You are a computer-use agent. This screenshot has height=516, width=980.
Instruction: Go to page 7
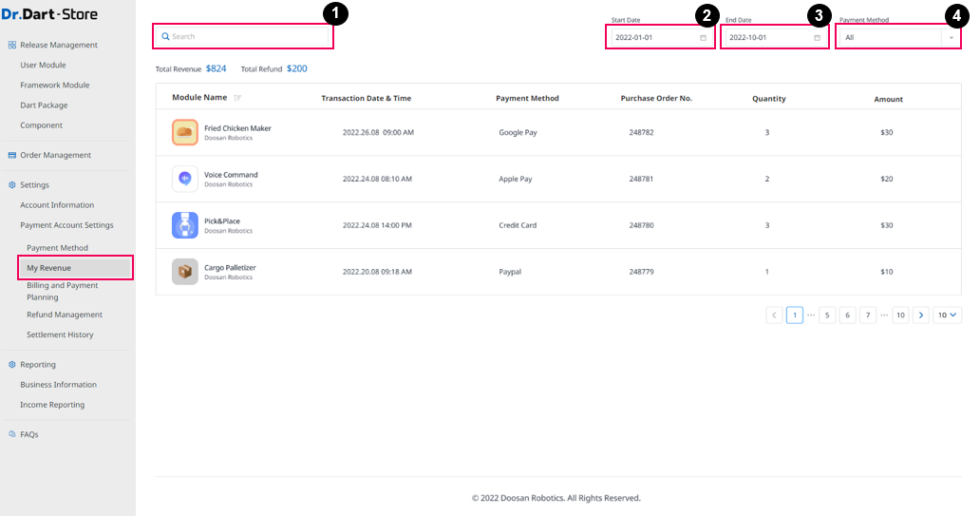point(868,315)
